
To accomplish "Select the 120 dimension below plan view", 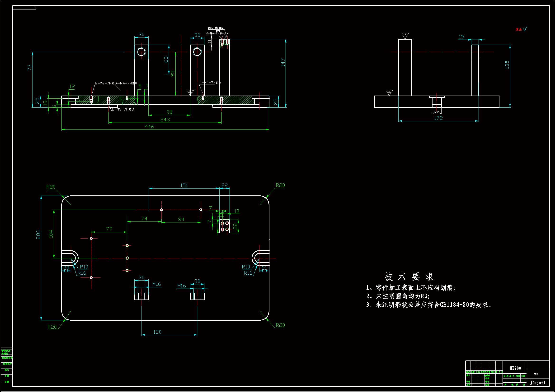I will point(157,332).
